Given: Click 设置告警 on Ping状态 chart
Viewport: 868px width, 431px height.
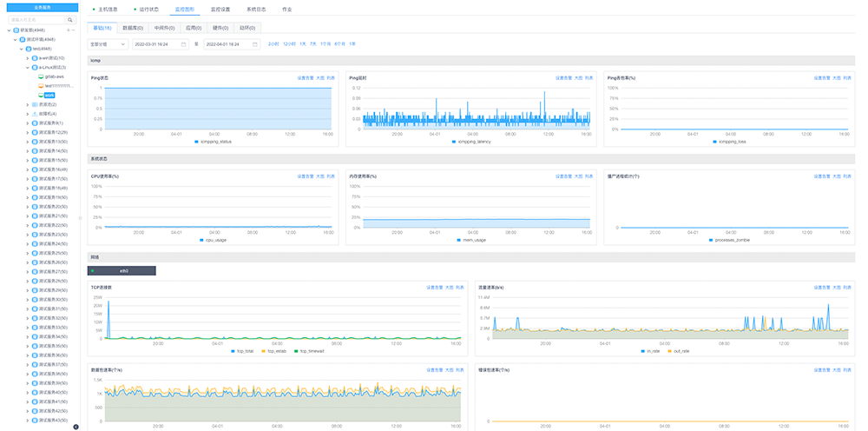Looking at the screenshot, I should [305, 78].
